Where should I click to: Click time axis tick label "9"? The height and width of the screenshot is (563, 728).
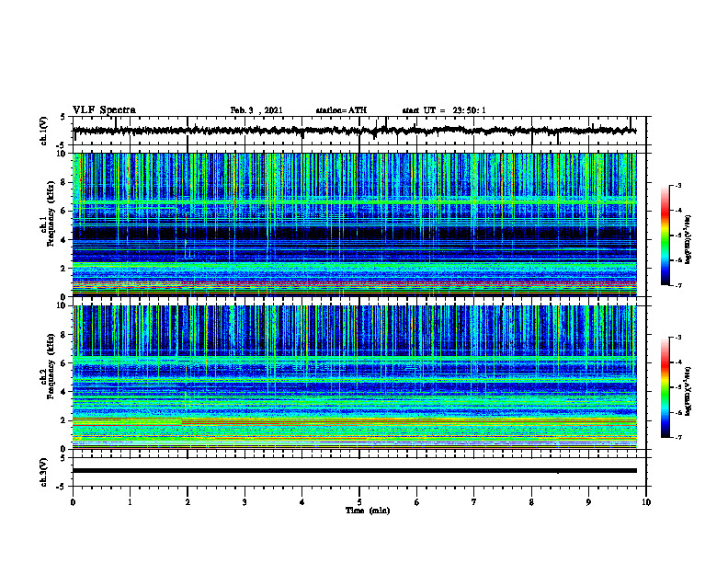[x=588, y=502]
